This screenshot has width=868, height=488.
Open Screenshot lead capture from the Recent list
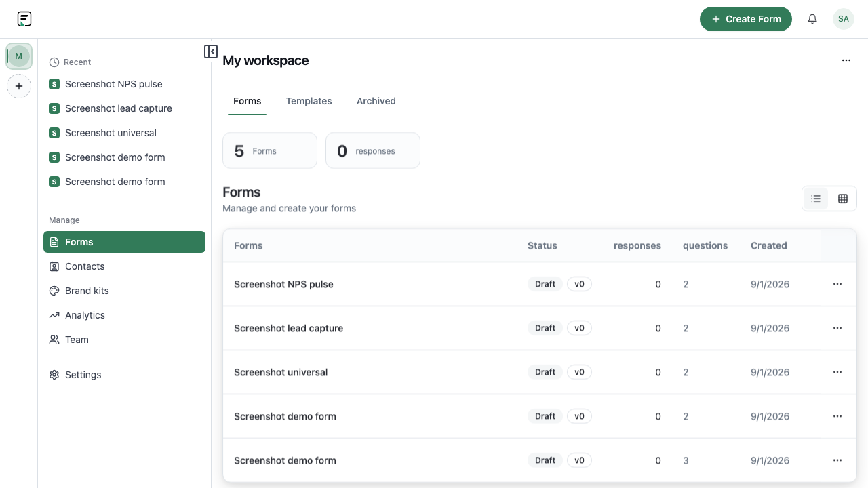(124, 108)
